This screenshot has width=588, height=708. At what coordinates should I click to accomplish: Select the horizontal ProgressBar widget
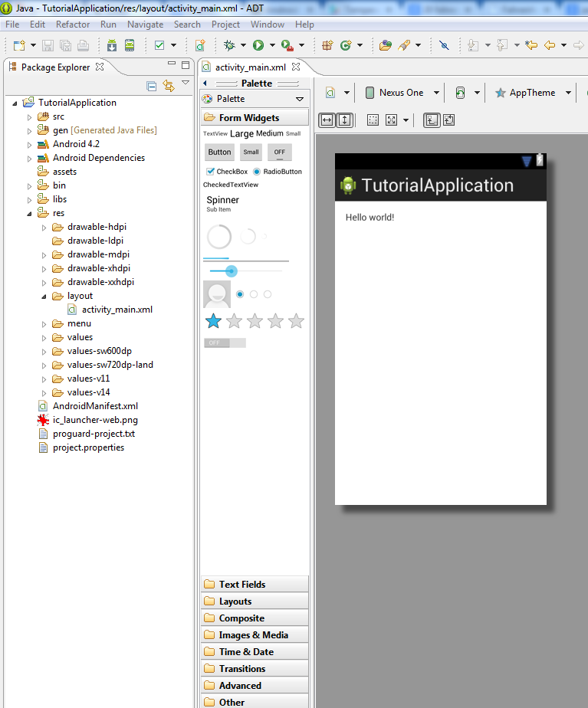[245, 260]
